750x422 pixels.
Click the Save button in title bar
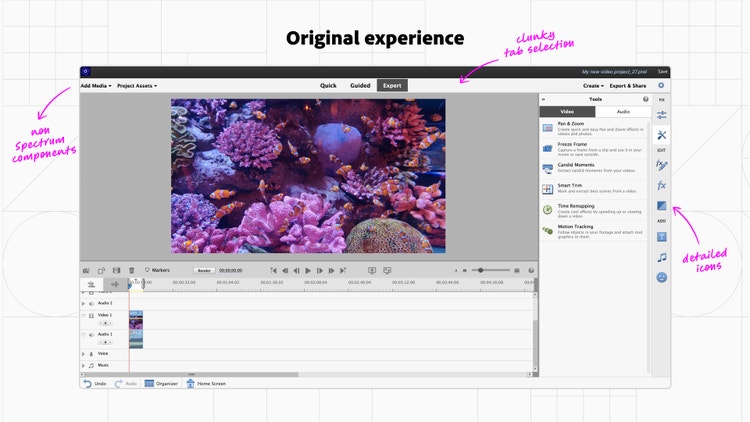[662, 71]
